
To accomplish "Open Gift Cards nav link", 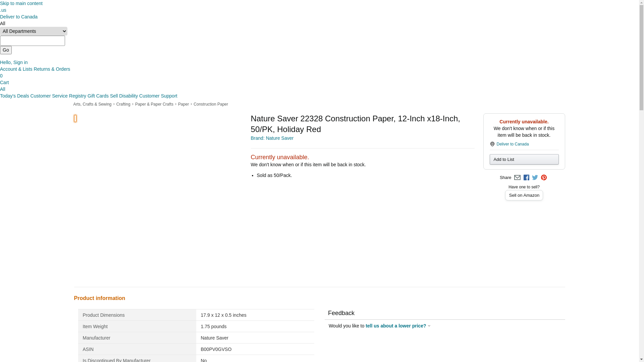I will tap(98, 96).
